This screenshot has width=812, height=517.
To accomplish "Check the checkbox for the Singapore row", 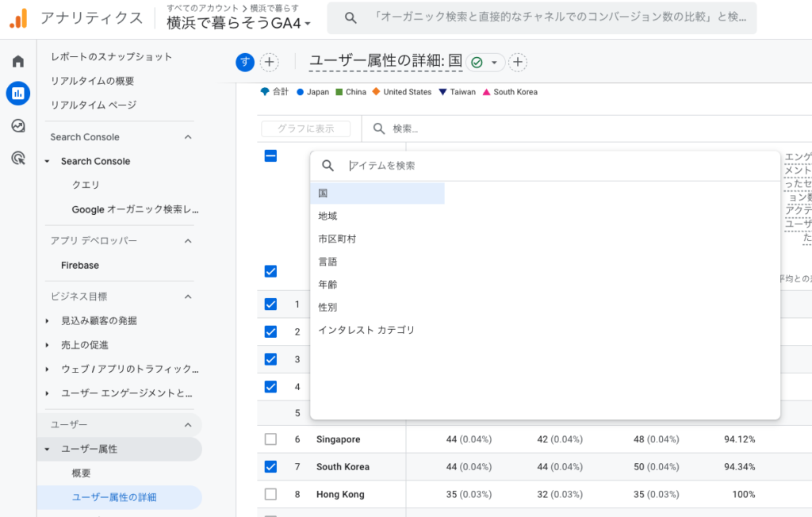I will (270, 438).
